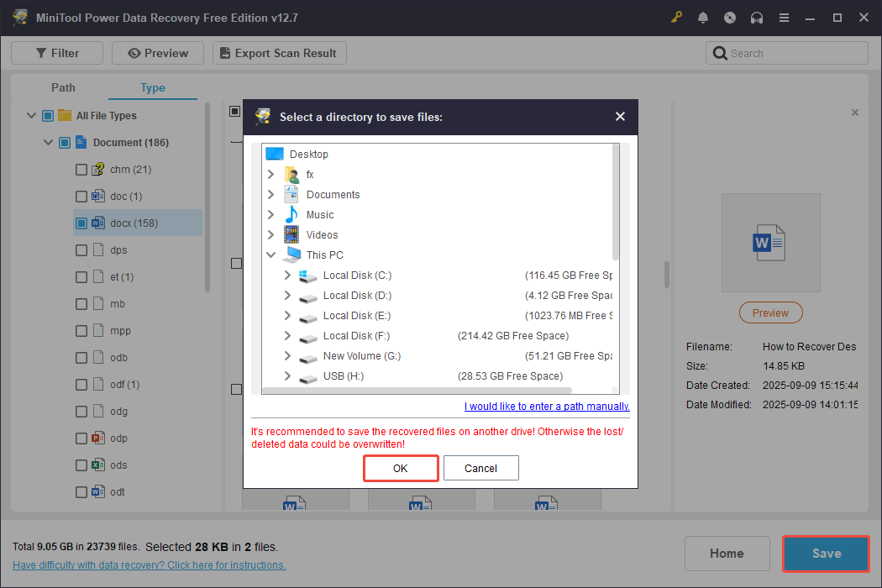Open notifications via the bell icon

click(703, 17)
